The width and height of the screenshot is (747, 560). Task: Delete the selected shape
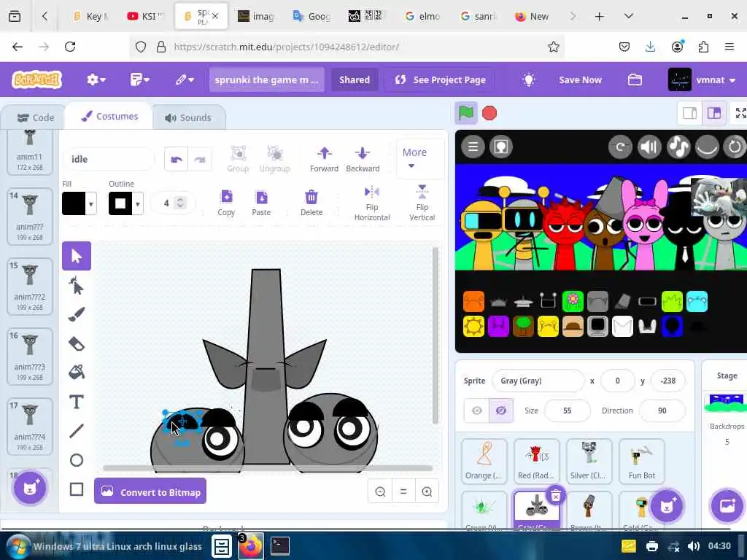tap(311, 203)
